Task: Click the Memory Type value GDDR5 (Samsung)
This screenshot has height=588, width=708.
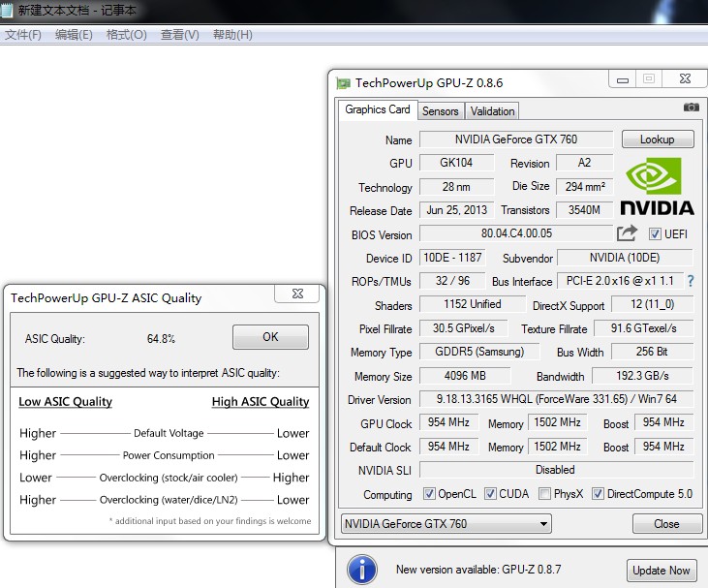Action: [x=479, y=352]
